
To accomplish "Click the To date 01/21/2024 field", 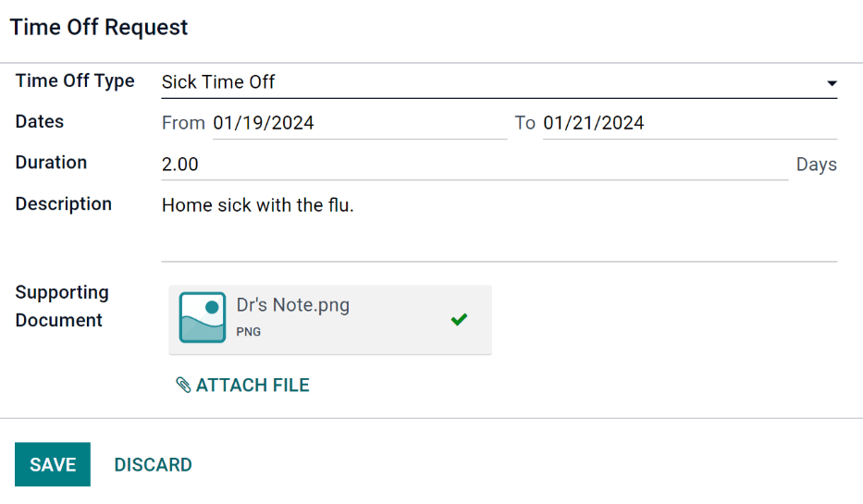I will (689, 123).
